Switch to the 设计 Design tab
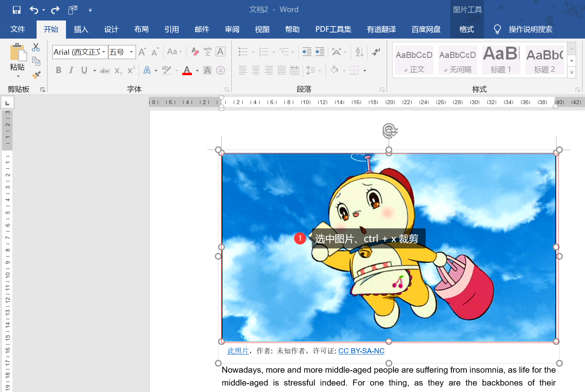This screenshot has width=585, height=392. pyautogui.click(x=111, y=29)
